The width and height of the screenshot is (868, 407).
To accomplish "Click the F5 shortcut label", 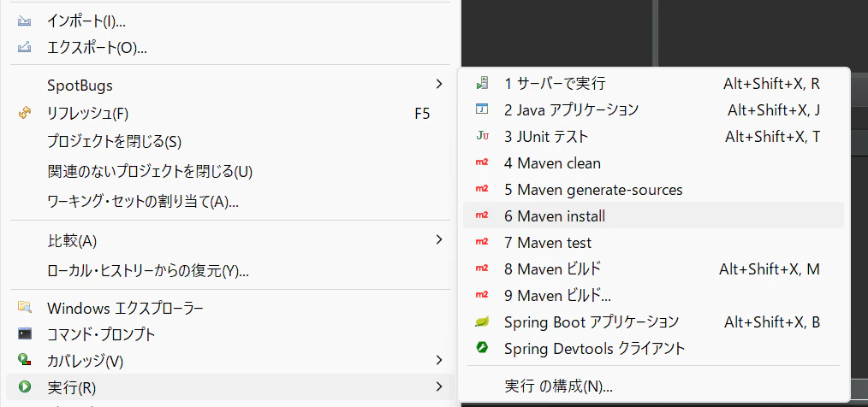I will click(x=422, y=114).
